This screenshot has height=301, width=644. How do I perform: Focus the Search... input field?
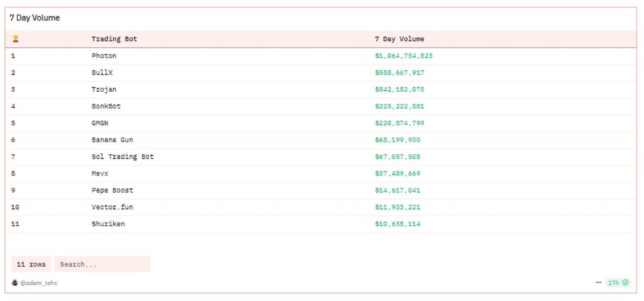point(102,264)
